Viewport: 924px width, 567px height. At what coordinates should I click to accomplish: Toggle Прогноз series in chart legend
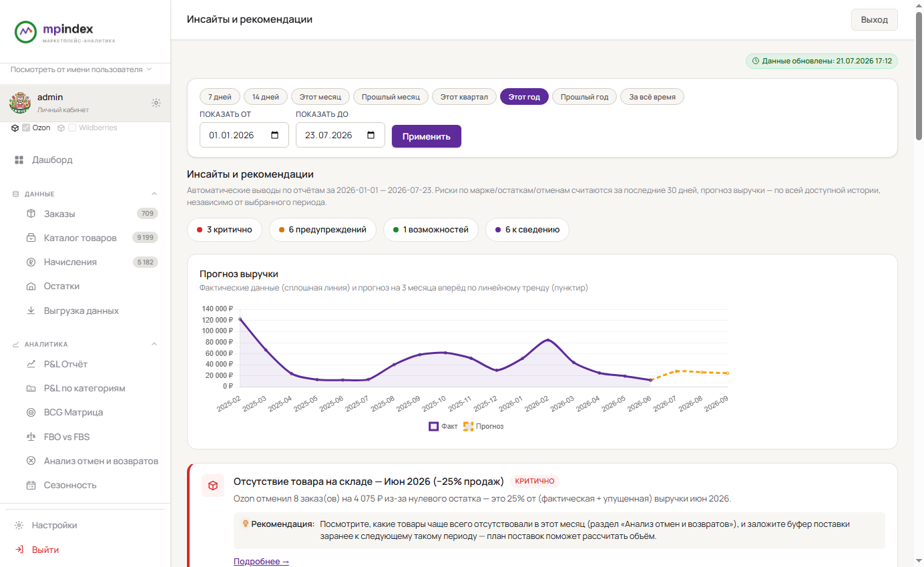[484, 426]
